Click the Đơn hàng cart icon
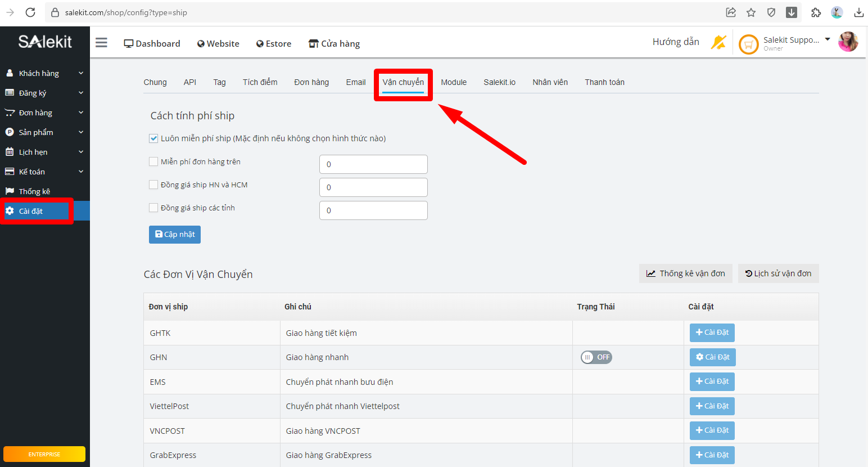 10,113
